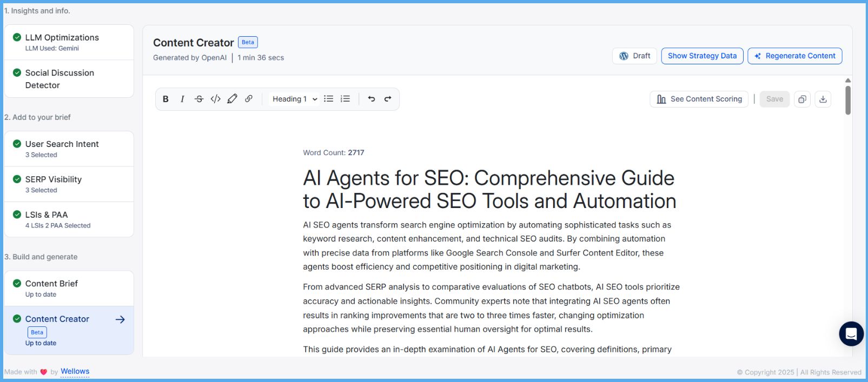The image size is (868, 382).
Task: Click the See Content Scoring button
Action: (699, 99)
